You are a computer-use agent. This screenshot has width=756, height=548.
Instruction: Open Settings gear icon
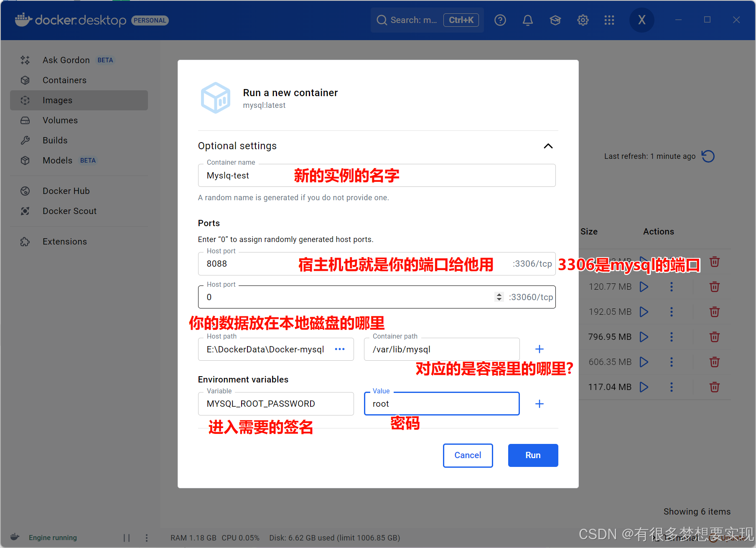[583, 20]
